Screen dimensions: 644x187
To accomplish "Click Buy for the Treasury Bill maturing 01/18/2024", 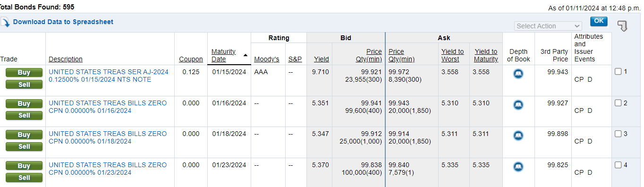I will click(24, 135).
